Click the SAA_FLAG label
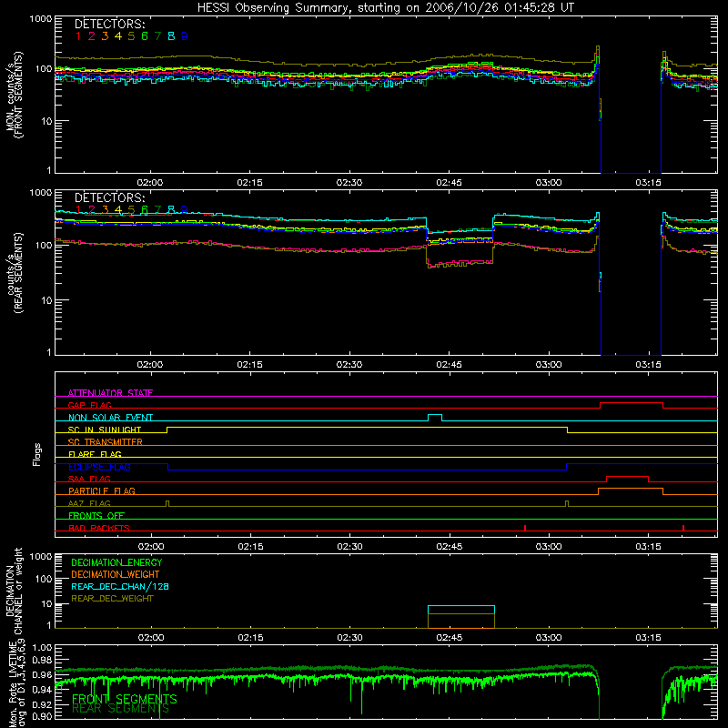The image size is (728, 728). [89, 479]
